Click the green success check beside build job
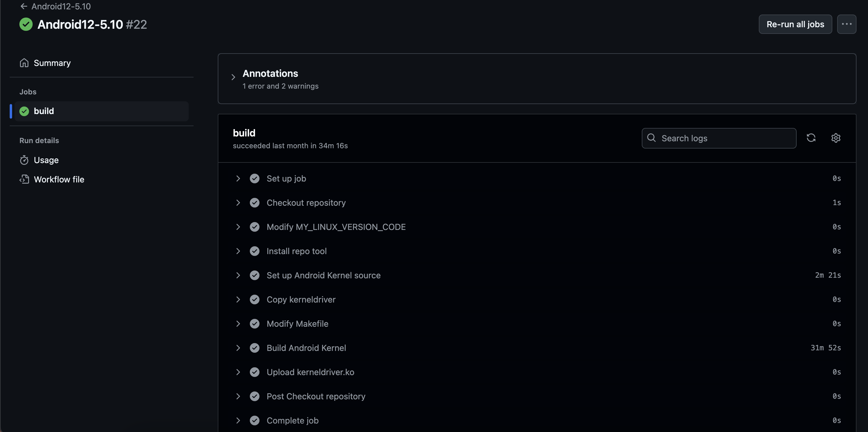868x432 pixels. (24, 111)
